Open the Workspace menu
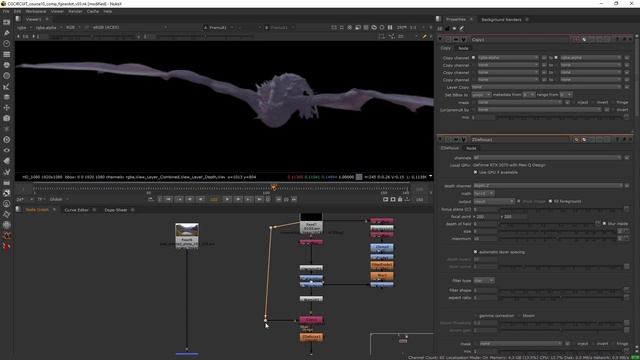This screenshot has width=640, height=360. click(36, 11)
